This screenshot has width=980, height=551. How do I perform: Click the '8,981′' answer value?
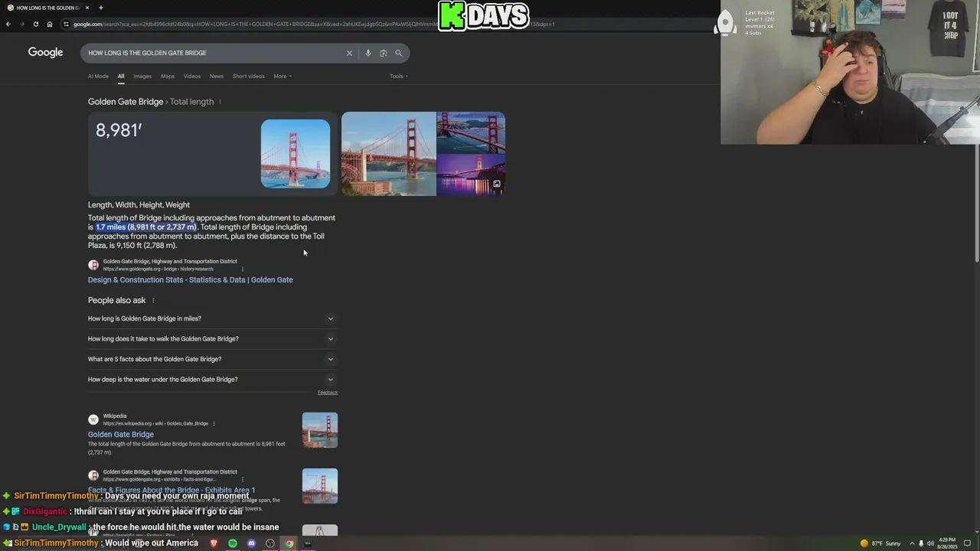[119, 130]
